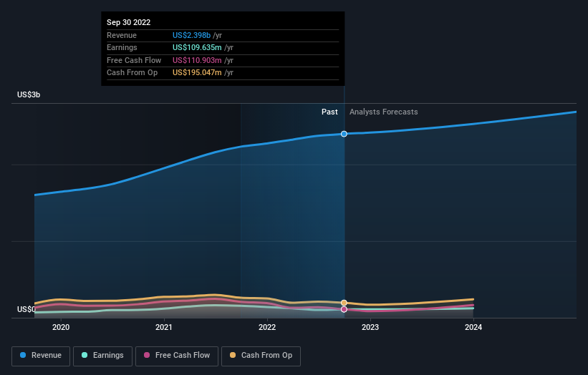Click the US$2.398b revenue value
This screenshot has width=588, height=375.
click(191, 35)
